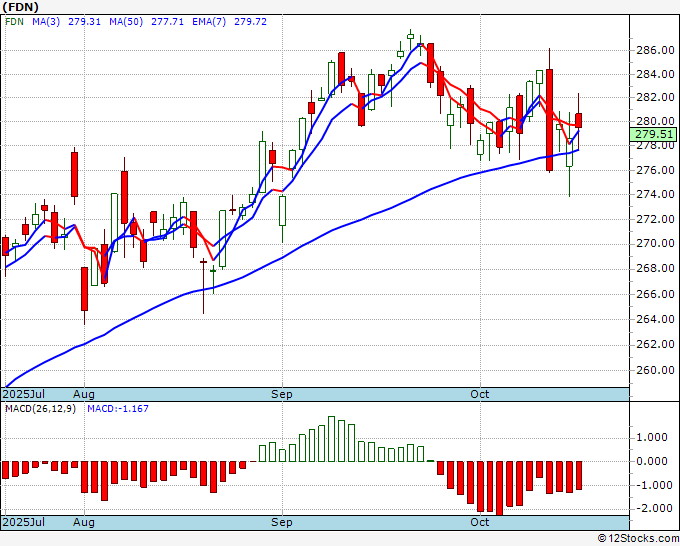Click Oct on the price chart date axis
This screenshot has height=546, width=680.
[480, 394]
